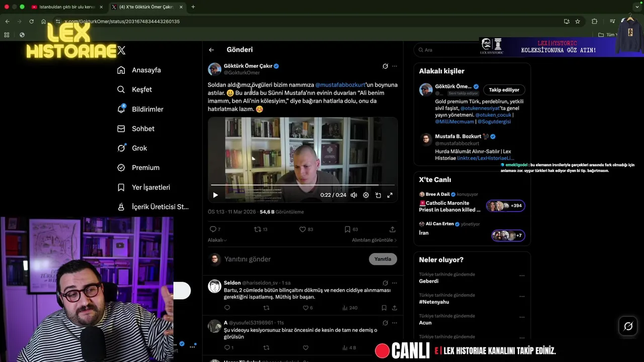This screenshot has width=644, height=362.
Task: Seek on video progress bar
Action: pos(302,185)
